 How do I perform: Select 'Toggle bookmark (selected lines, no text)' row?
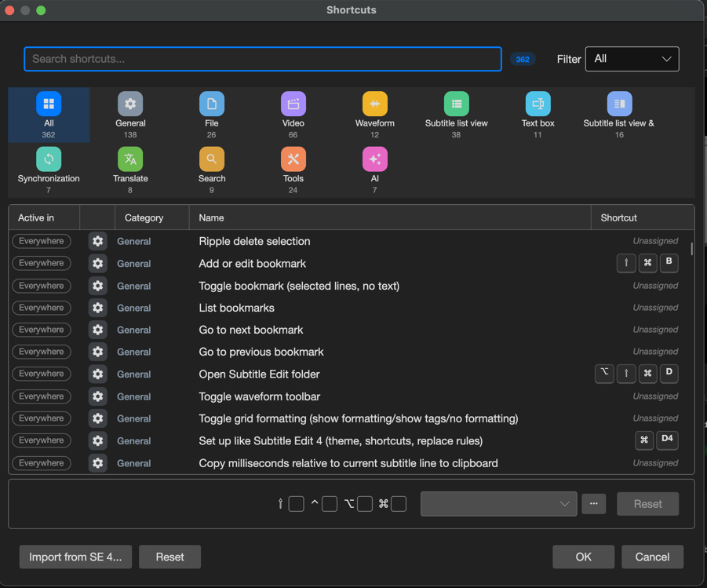click(x=300, y=286)
